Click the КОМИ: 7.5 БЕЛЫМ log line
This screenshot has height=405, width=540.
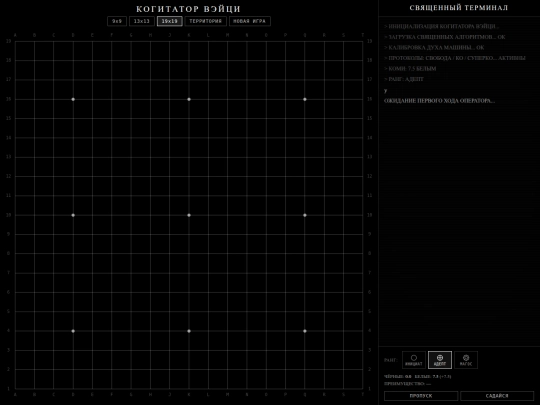click(x=410, y=69)
